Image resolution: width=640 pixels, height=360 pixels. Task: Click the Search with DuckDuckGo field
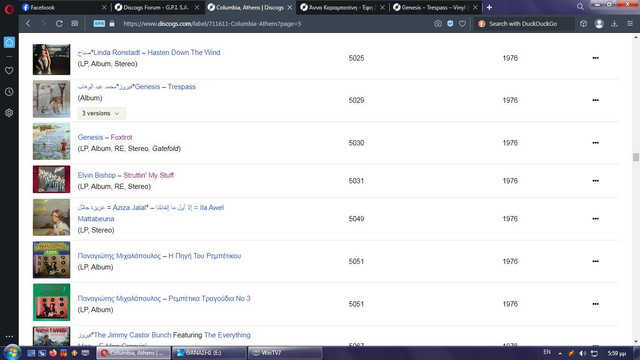pos(524,24)
